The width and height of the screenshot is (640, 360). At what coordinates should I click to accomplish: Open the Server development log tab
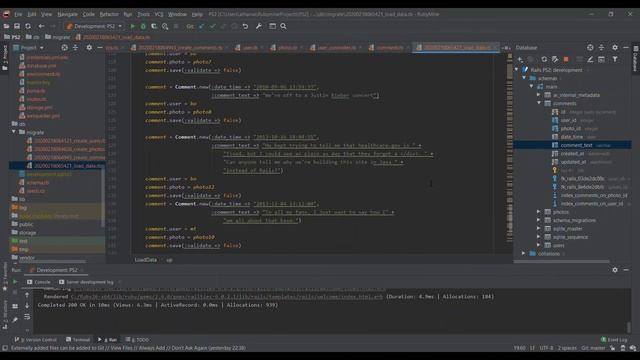(86, 282)
